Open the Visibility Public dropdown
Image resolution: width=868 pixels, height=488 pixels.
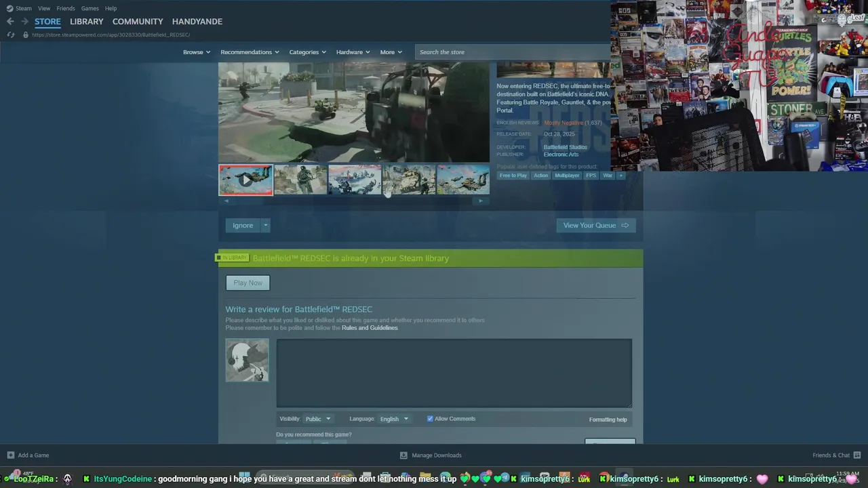point(317,419)
